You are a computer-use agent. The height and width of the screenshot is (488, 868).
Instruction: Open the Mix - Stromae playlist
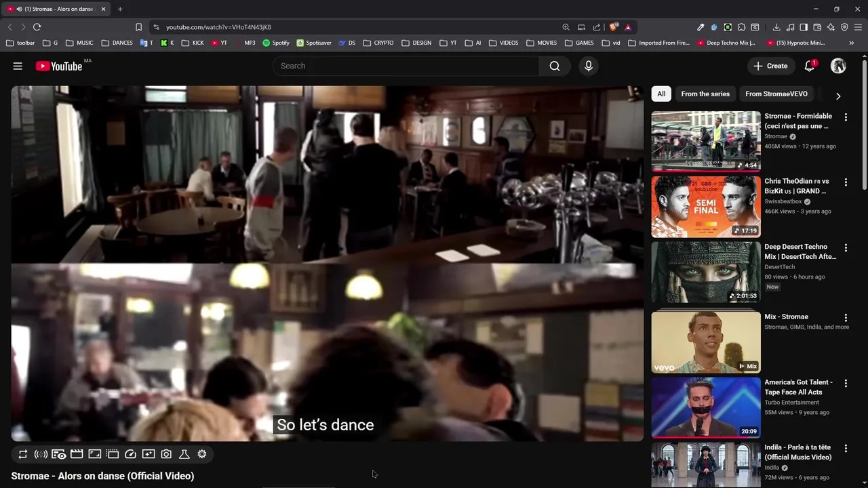706,342
